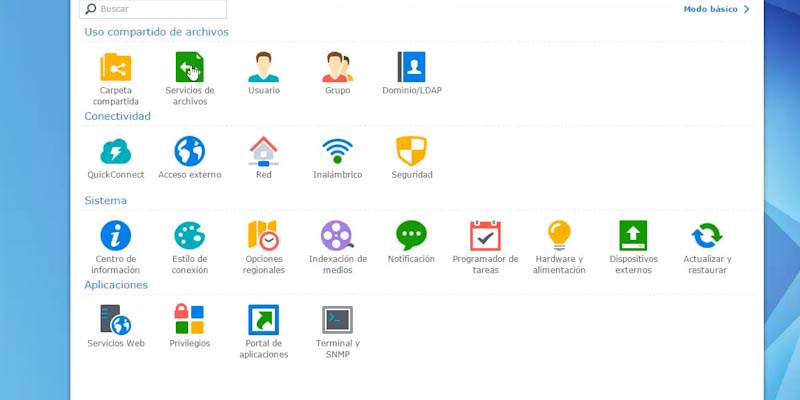Screen dimensions: 800x400
Task: Open Indexación de medios icon
Action: (337, 235)
